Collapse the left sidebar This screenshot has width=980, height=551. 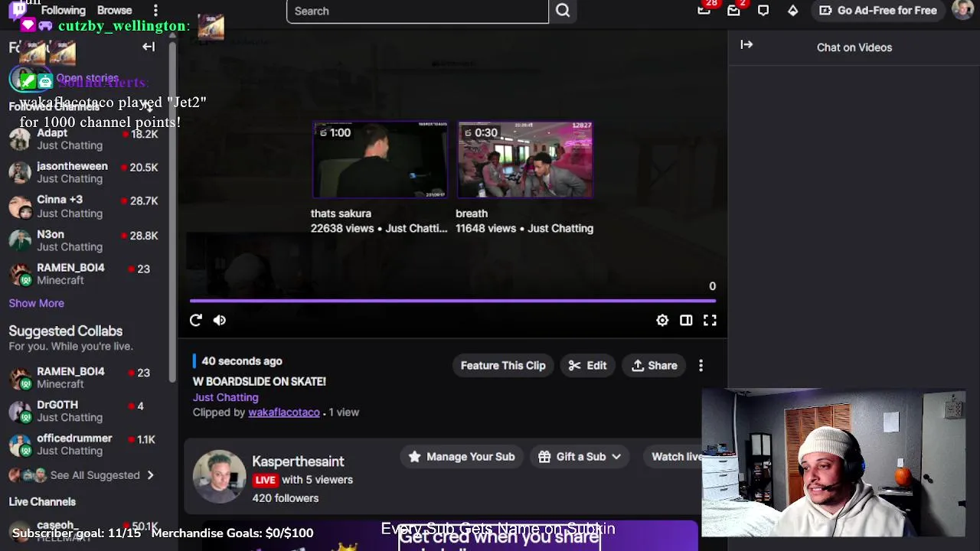(149, 47)
